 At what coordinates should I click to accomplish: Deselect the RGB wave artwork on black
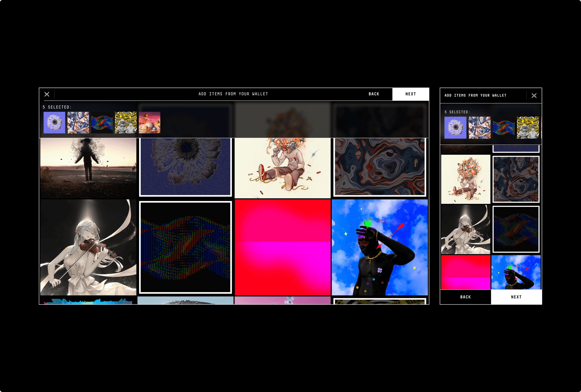(x=186, y=247)
